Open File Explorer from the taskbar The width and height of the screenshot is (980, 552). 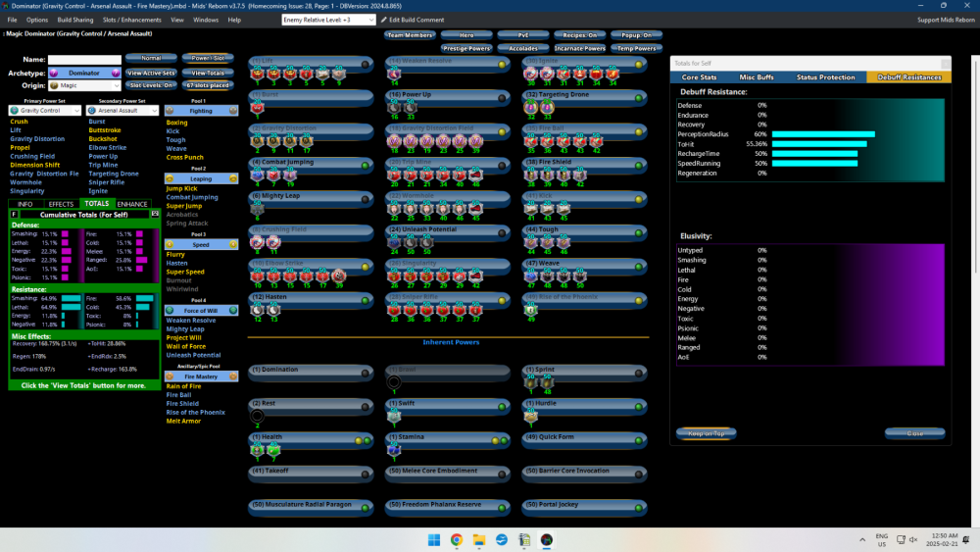[479, 540]
